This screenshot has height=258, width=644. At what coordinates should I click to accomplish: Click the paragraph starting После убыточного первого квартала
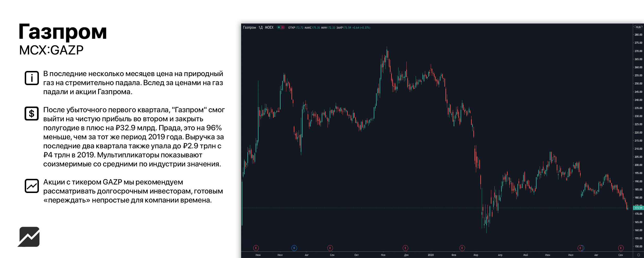[x=134, y=137]
